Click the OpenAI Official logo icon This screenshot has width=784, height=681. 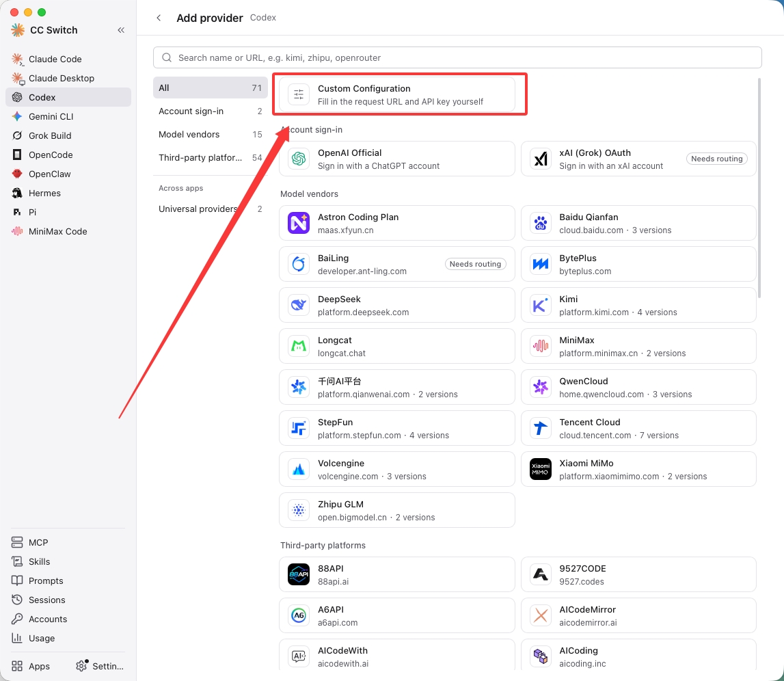pyautogui.click(x=299, y=159)
